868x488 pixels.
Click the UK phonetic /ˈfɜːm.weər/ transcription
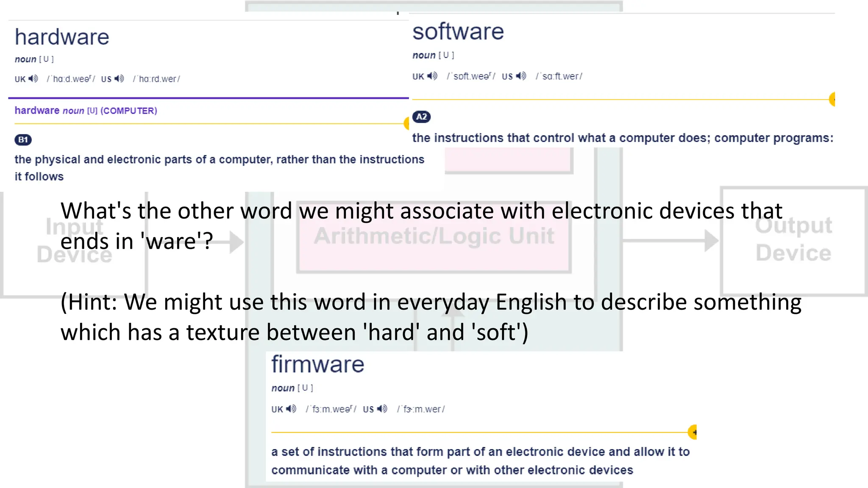pos(331,409)
